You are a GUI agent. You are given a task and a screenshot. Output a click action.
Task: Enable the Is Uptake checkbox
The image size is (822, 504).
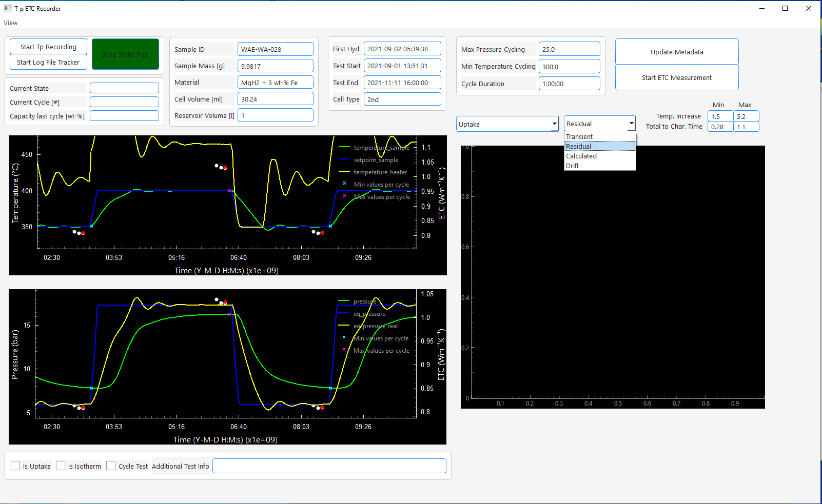(x=15, y=466)
